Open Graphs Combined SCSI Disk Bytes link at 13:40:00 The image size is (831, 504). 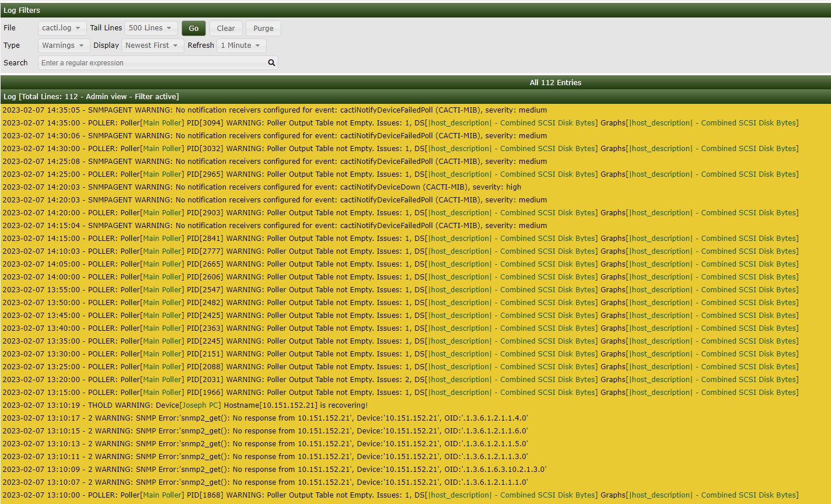coord(713,328)
